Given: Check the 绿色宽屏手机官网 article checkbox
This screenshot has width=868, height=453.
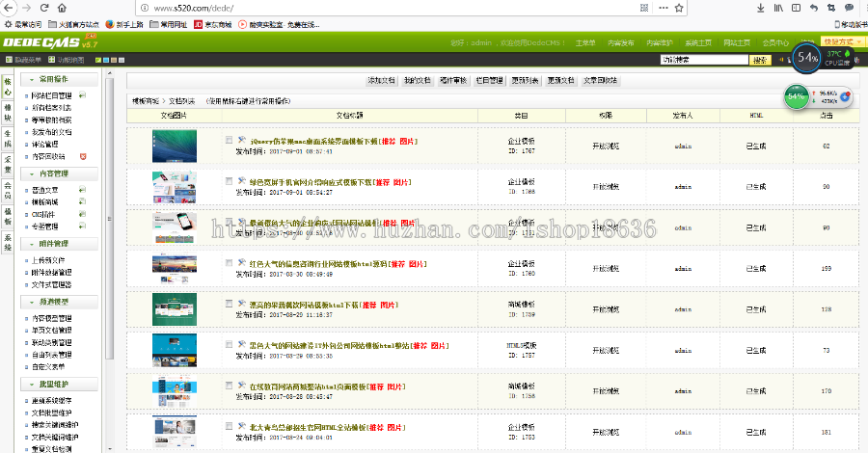Looking at the screenshot, I should pyautogui.click(x=229, y=181).
